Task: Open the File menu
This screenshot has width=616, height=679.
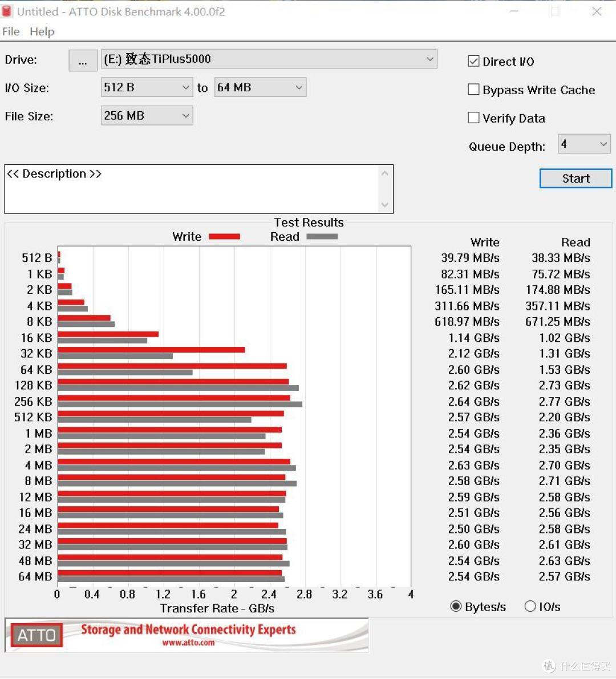Action: [11, 31]
